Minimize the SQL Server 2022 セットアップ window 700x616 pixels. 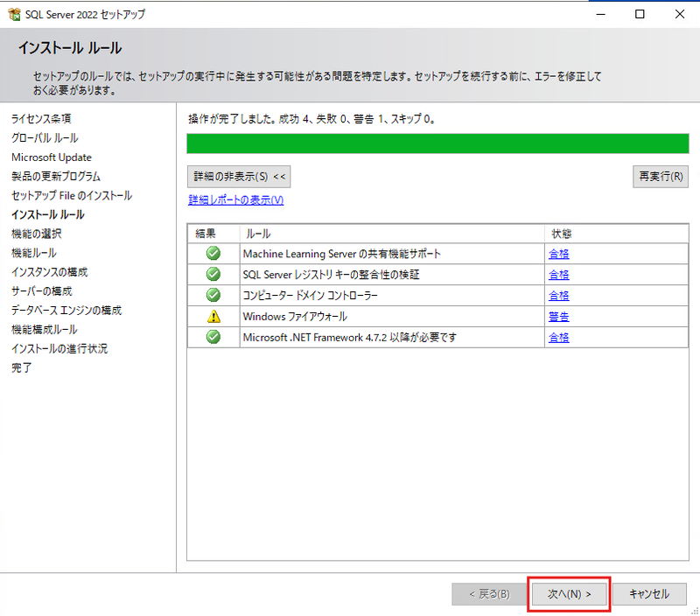[601, 14]
